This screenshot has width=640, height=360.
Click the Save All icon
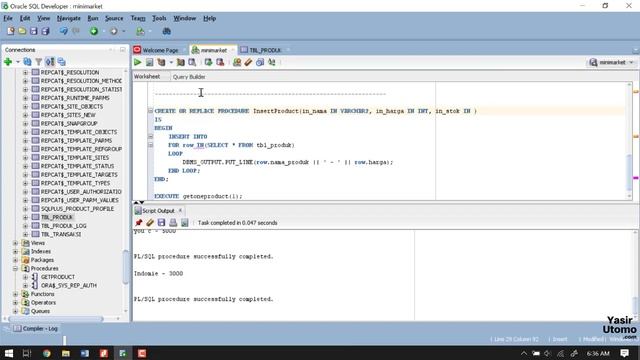[x=45, y=31]
